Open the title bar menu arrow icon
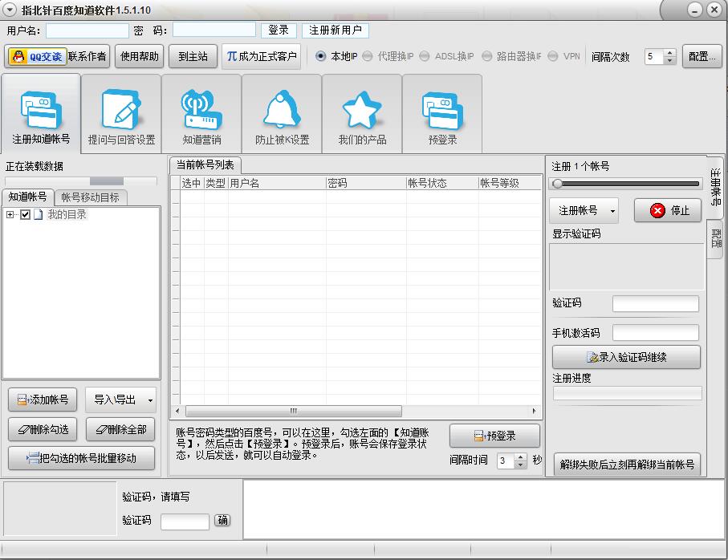The height and width of the screenshot is (560, 728). 10,10
